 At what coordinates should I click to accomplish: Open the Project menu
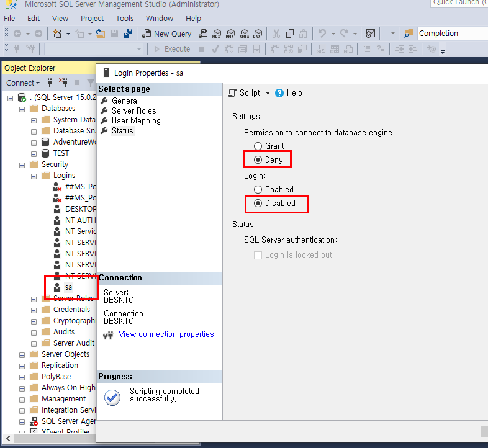click(x=92, y=19)
